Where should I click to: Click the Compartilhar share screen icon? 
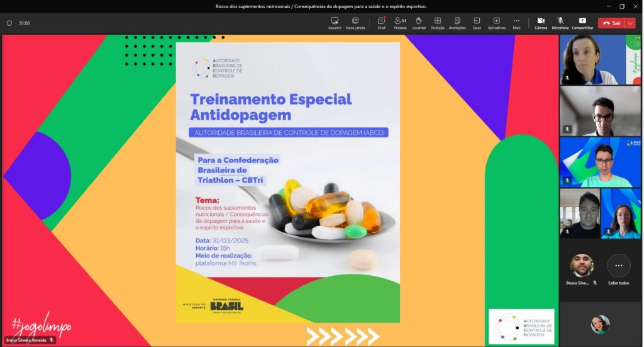(582, 23)
